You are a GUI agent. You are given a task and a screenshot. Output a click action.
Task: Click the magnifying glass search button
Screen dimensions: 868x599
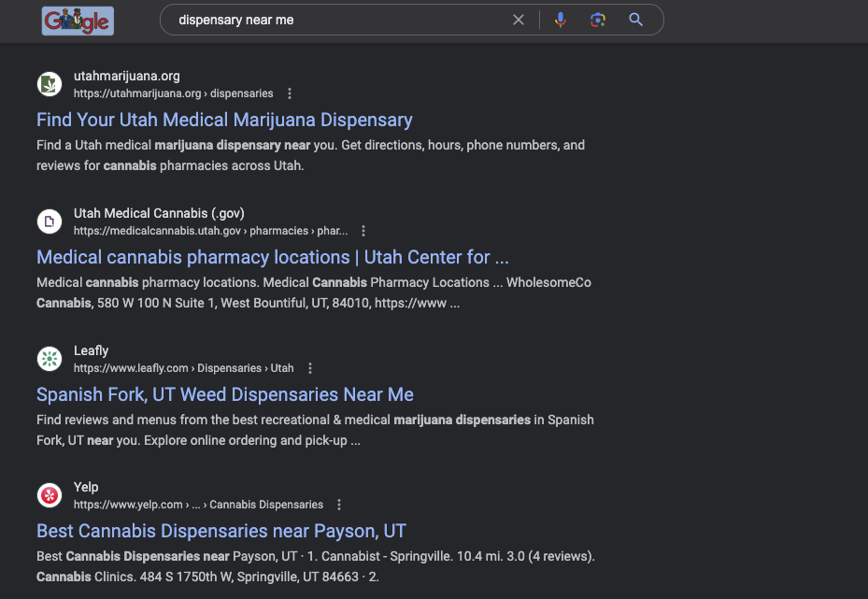coord(635,20)
